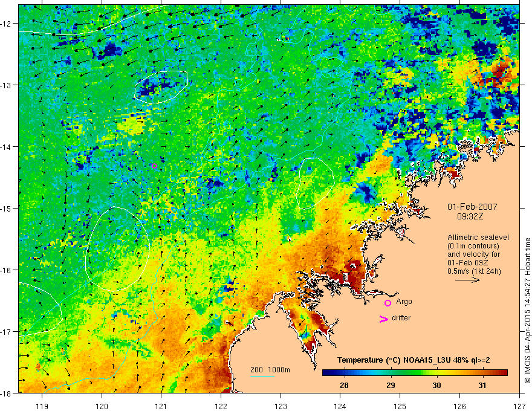Click the '125' longitude axis label

point(400,406)
